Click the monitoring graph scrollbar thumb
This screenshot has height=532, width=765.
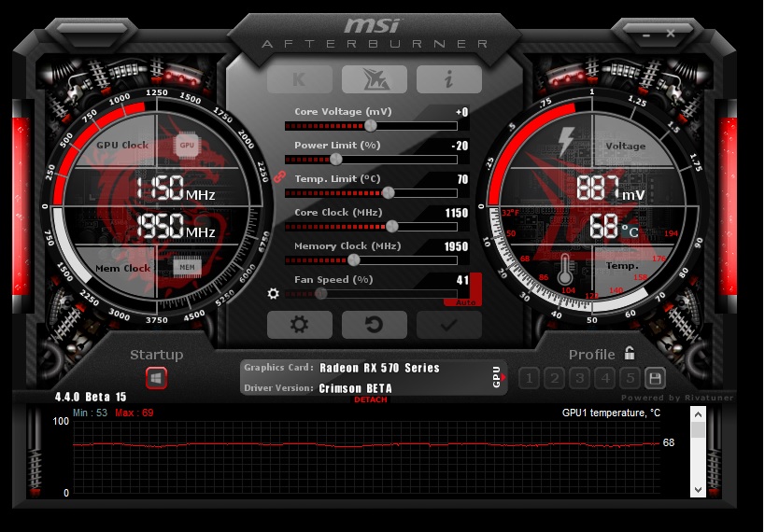698,429
